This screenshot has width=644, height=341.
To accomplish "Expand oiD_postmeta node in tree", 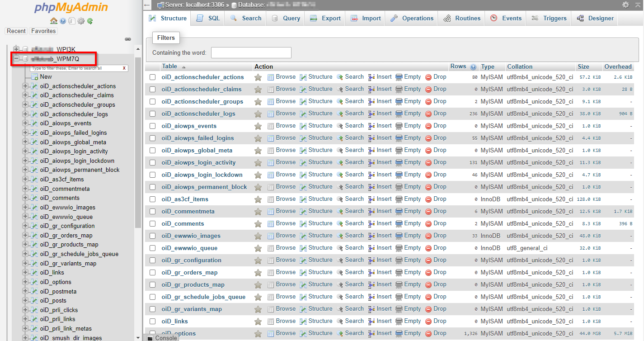I will (25, 291).
